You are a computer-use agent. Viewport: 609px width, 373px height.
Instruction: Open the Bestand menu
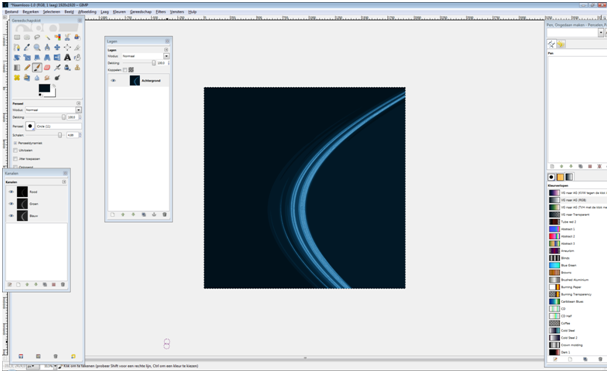tap(11, 12)
